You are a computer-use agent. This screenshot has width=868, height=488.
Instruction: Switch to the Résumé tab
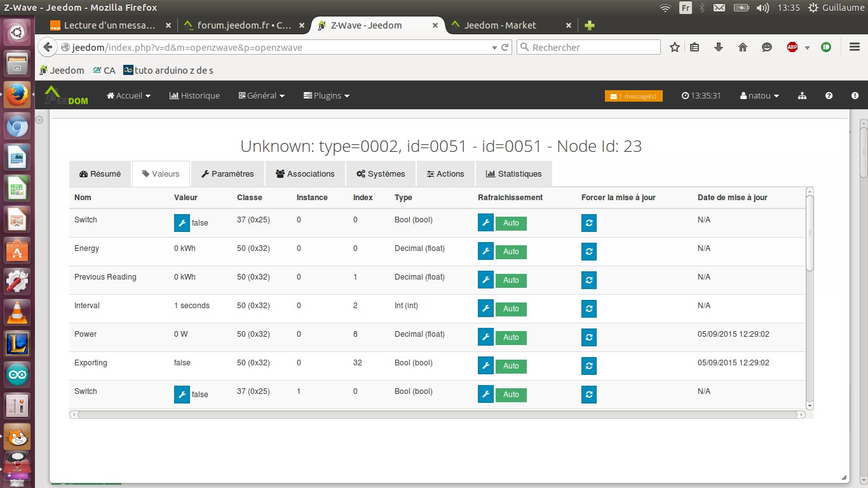click(100, 173)
